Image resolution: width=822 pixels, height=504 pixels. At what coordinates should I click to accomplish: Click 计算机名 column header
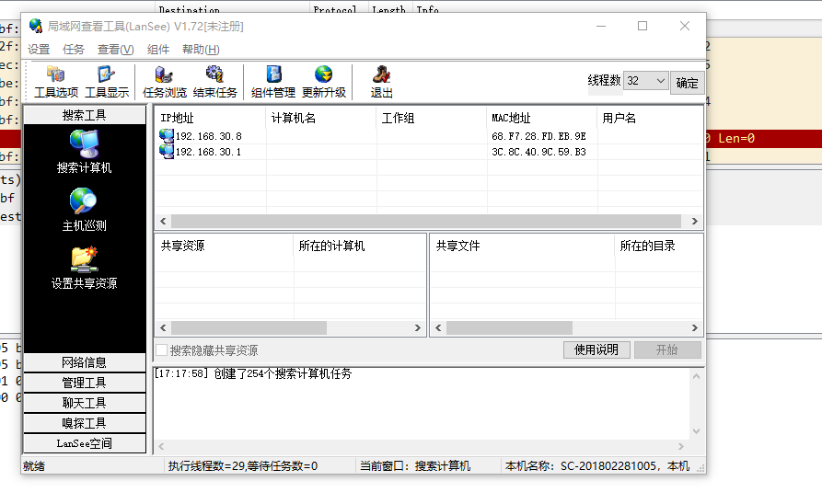coord(321,118)
